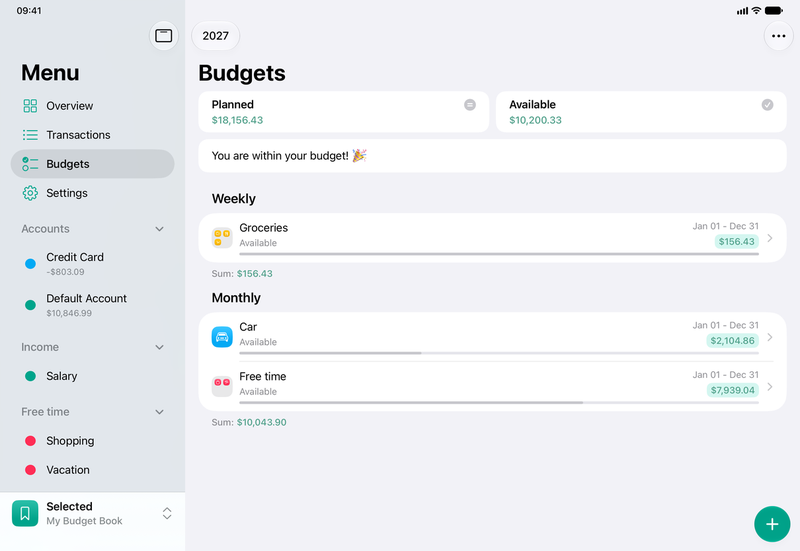Click the Free time progress bar
The image size is (800, 551).
pos(499,402)
